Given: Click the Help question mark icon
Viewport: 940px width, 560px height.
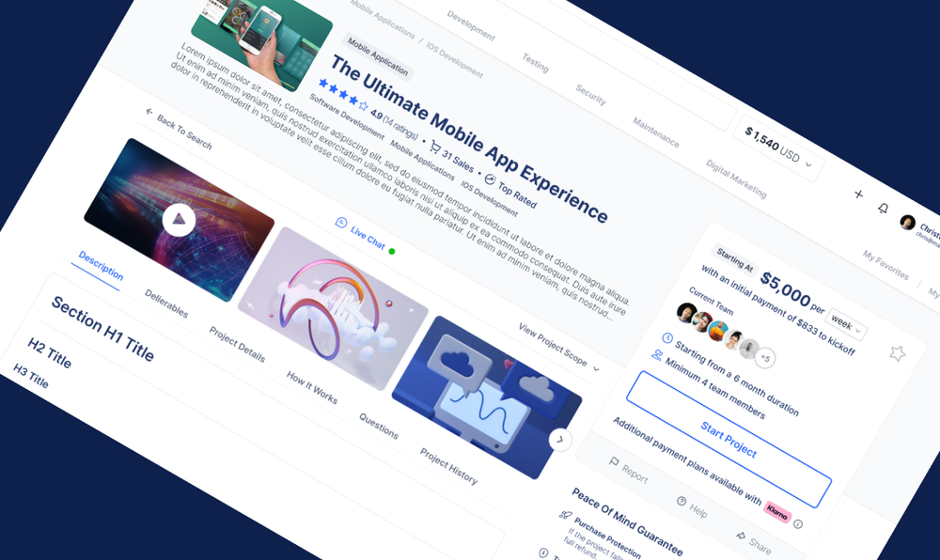Looking at the screenshot, I should tap(681, 501).
